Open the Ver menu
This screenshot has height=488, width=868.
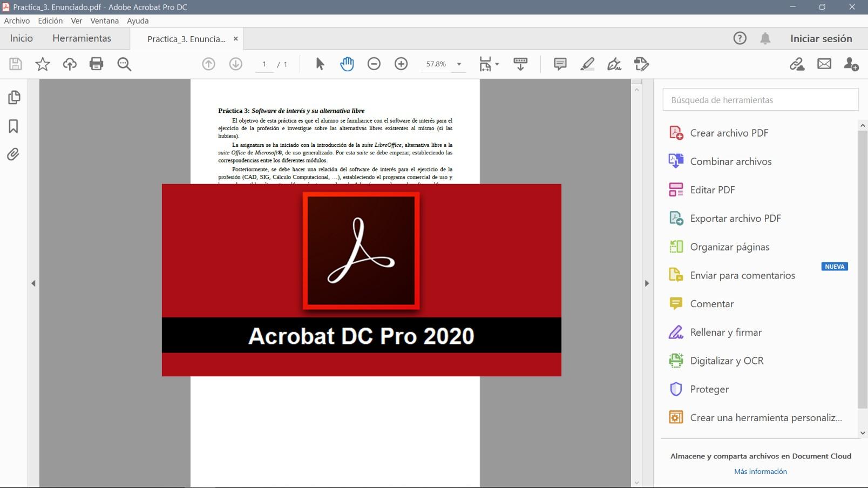77,21
